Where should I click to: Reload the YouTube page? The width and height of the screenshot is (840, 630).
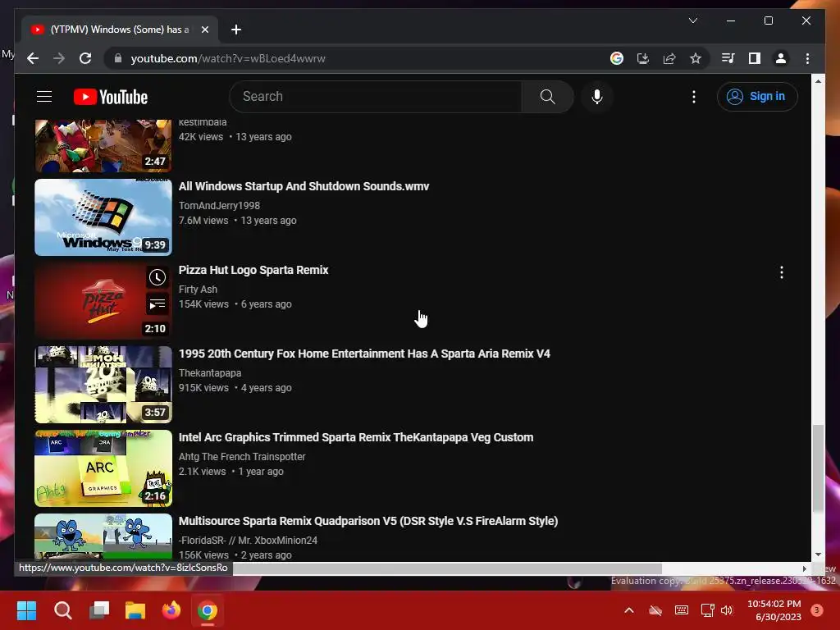pyautogui.click(x=85, y=58)
